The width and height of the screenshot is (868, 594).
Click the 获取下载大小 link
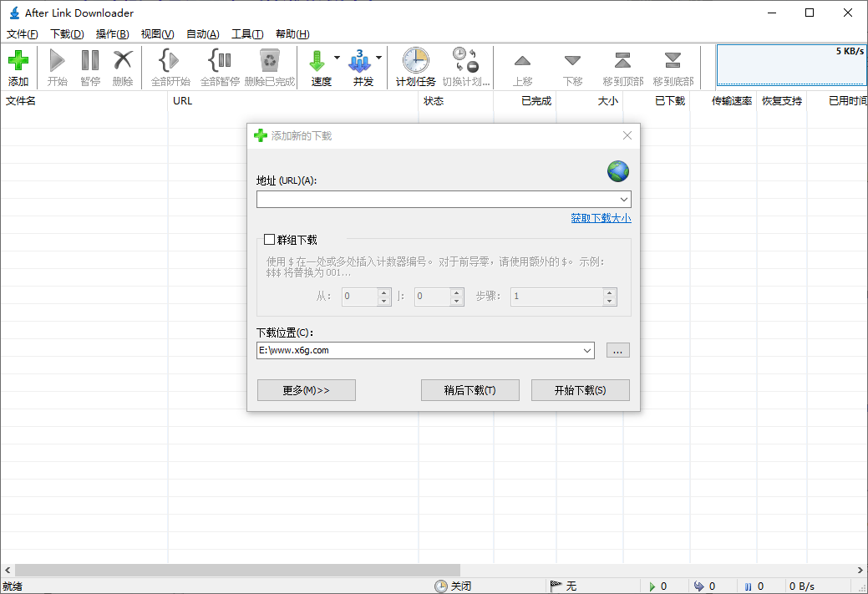pos(601,216)
